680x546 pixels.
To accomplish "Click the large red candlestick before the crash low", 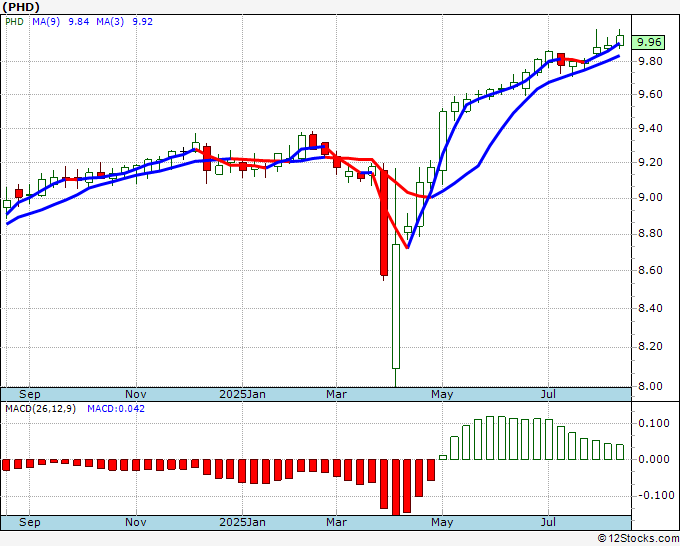I will 384,223.
